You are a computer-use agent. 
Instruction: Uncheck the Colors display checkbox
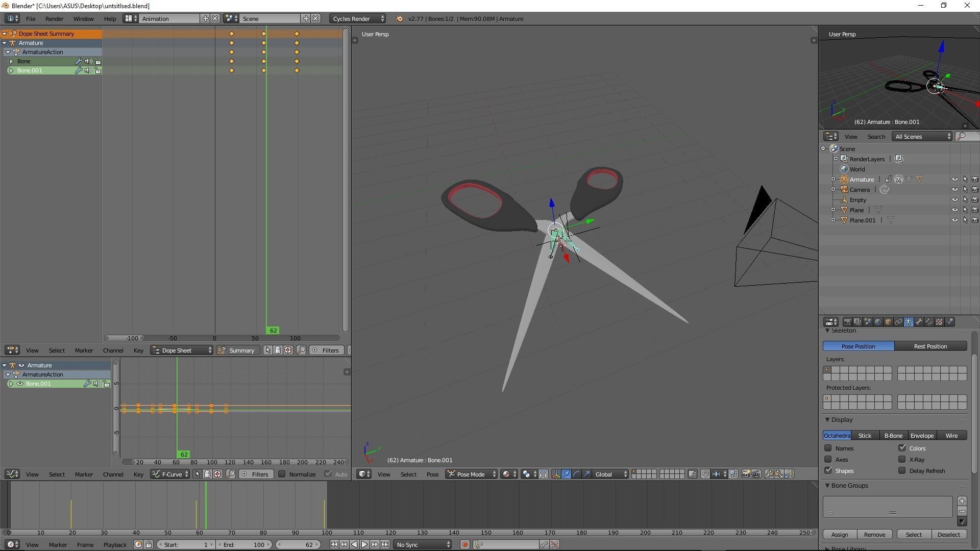pyautogui.click(x=902, y=448)
